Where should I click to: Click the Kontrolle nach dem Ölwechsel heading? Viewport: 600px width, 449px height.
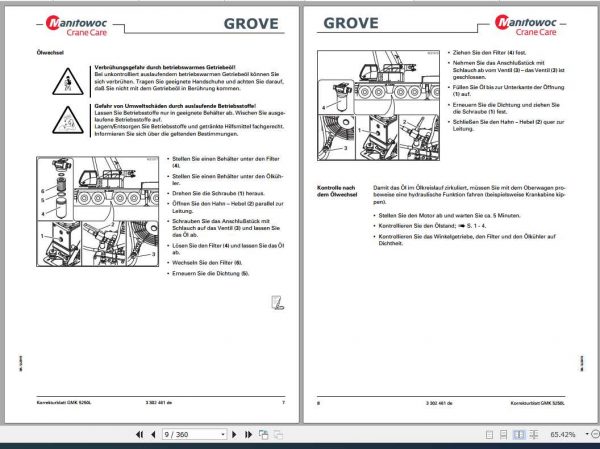pyautogui.click(x=337, y=191)
